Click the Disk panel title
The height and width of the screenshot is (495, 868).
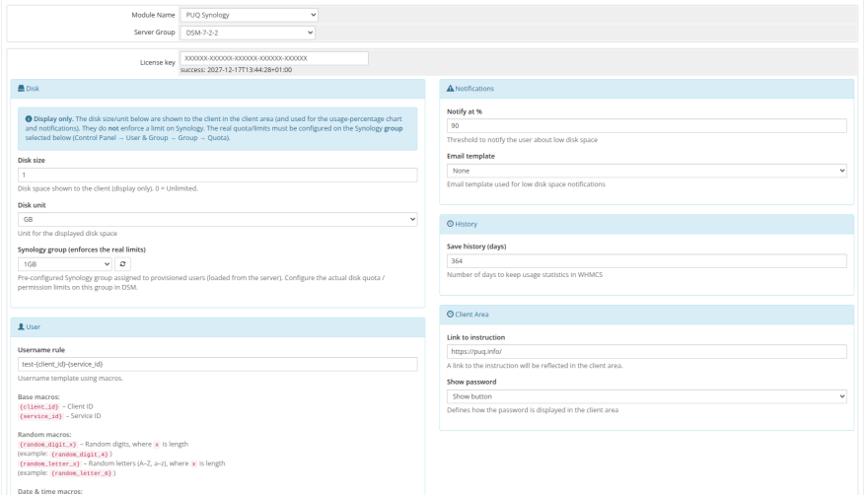[33, 88]
